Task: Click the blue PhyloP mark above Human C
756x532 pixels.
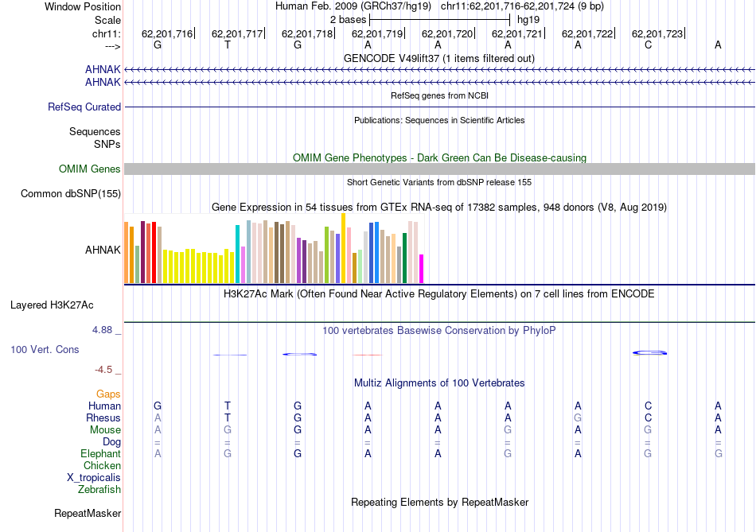Action: pos(650,353)
